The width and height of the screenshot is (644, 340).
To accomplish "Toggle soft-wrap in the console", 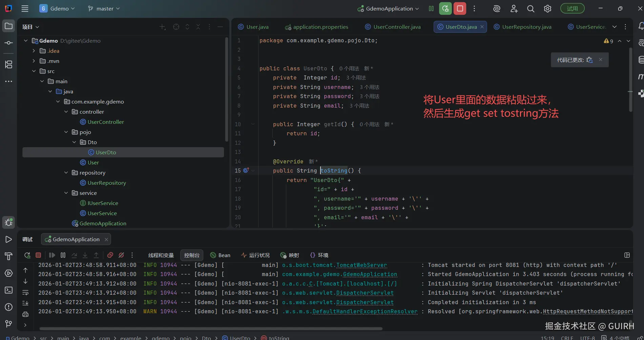I will (25, 292).
